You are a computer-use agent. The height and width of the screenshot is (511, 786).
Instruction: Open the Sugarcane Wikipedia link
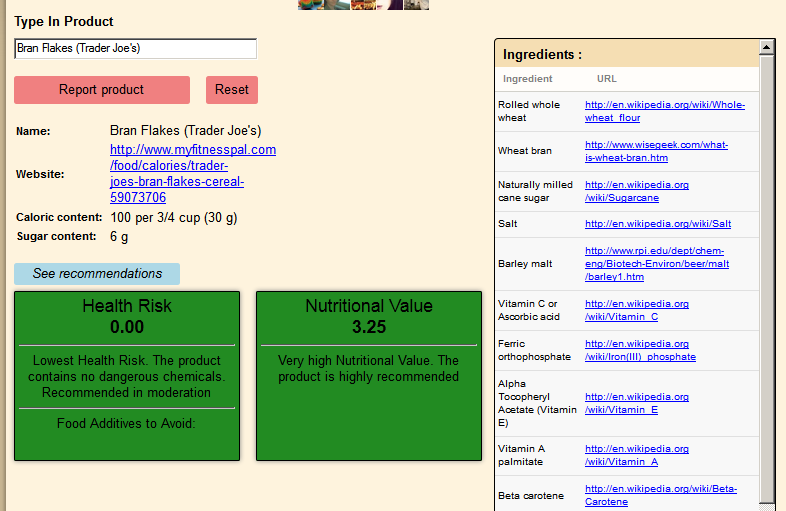pyautogui.click(x=637, y=192)
